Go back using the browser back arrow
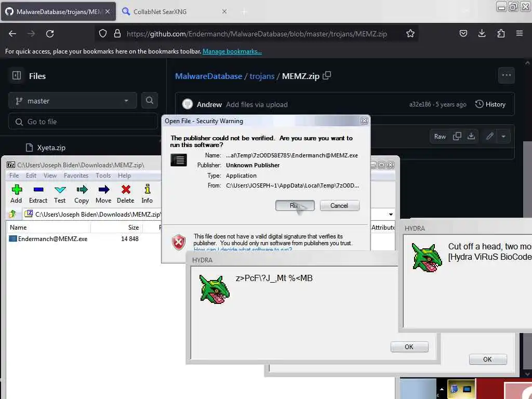Screen dimensions: 532x399 pos(12,34)
